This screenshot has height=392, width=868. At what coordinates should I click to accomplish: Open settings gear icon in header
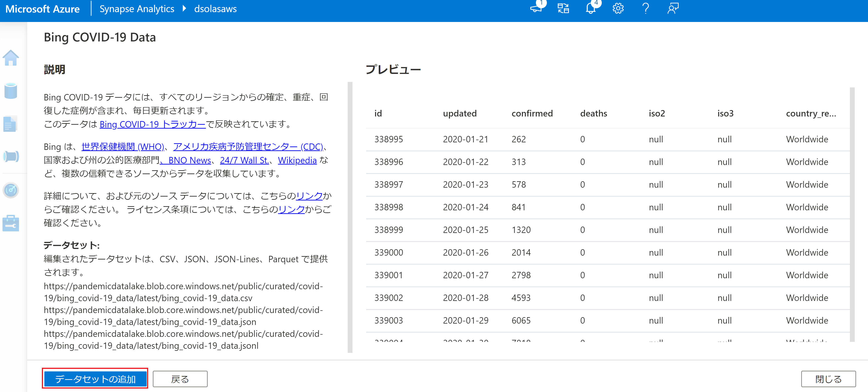coord(618,8)
